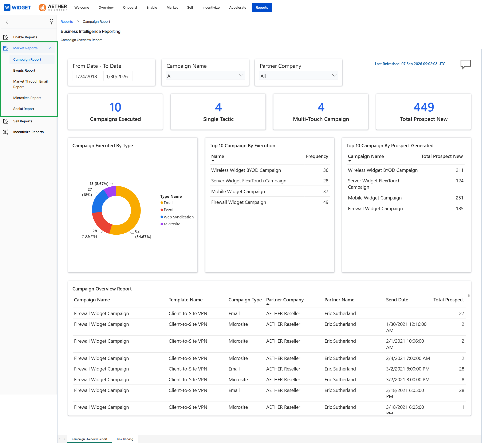
Task: Click the Reports breadcrumb link
Action: (67, 21)
